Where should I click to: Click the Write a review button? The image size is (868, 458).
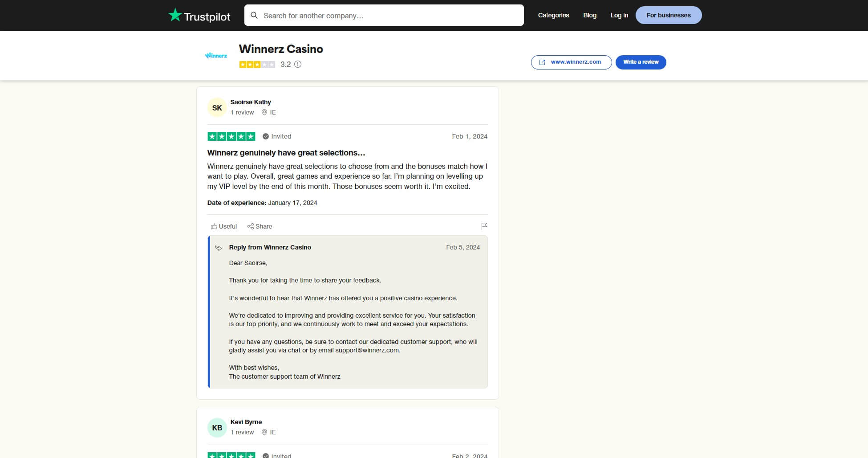[641, 62]
